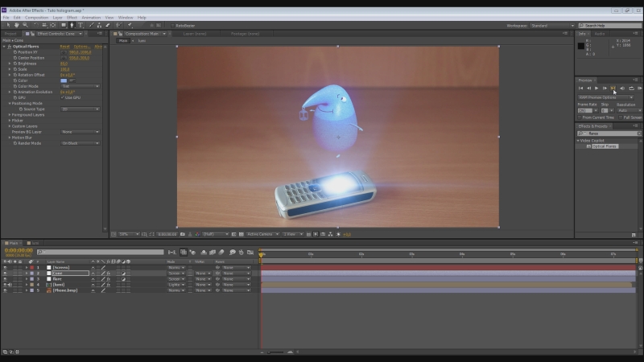The height and width of the screenshot is (362, 644).
Task: Click the Color swatch in Optical Flares
Action: coord(64,80)
